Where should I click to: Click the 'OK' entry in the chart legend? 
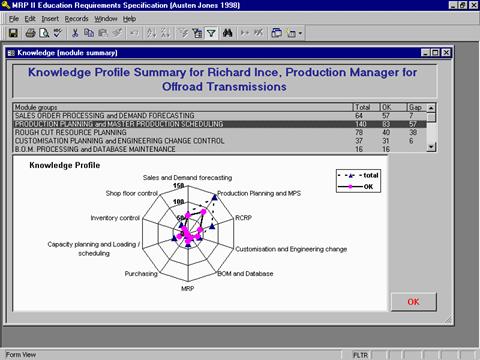click(x=356, y=187)
